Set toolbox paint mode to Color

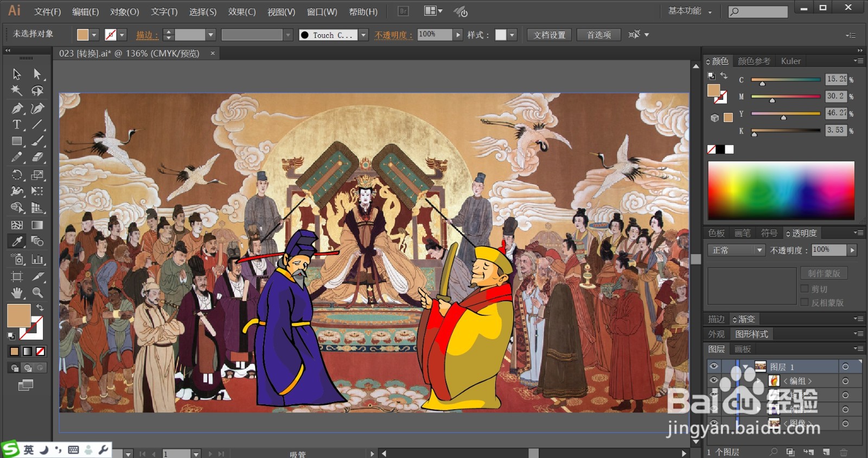pyautogui.click(x=14, y=351)
